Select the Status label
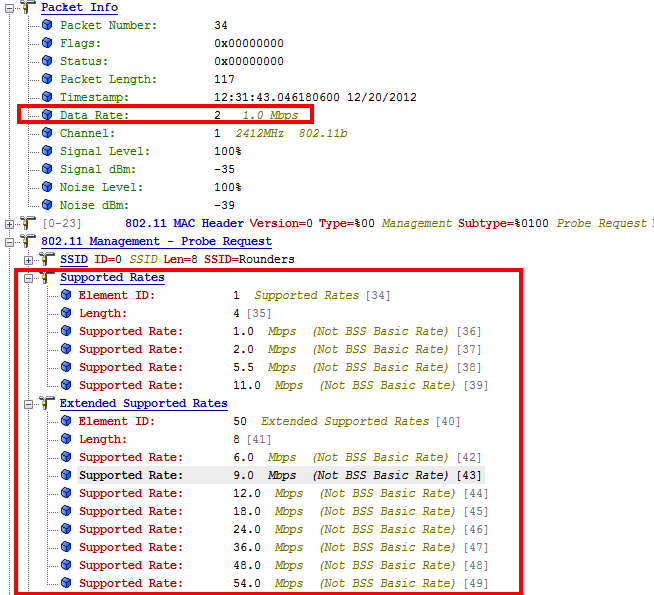Image resolution: width=654 pixels, height=595 pixels. tap(84, 61)
